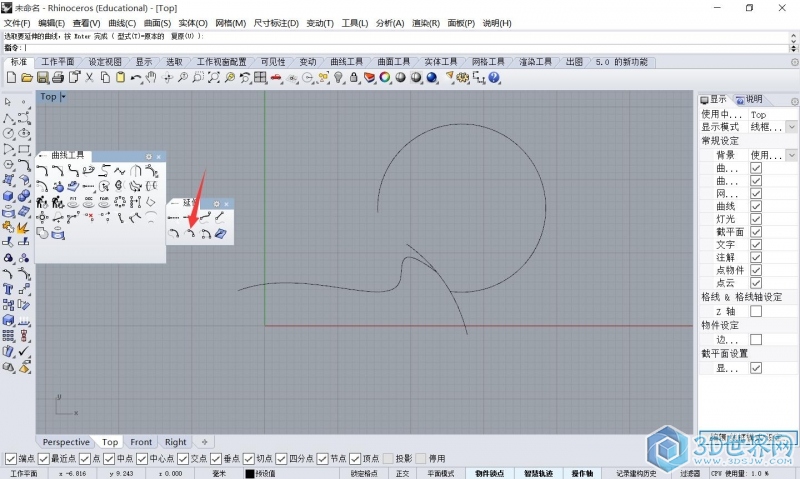
Task: Select the Text object tool in left sidebar
Action: pyautogui.click(x=8, y=289)
